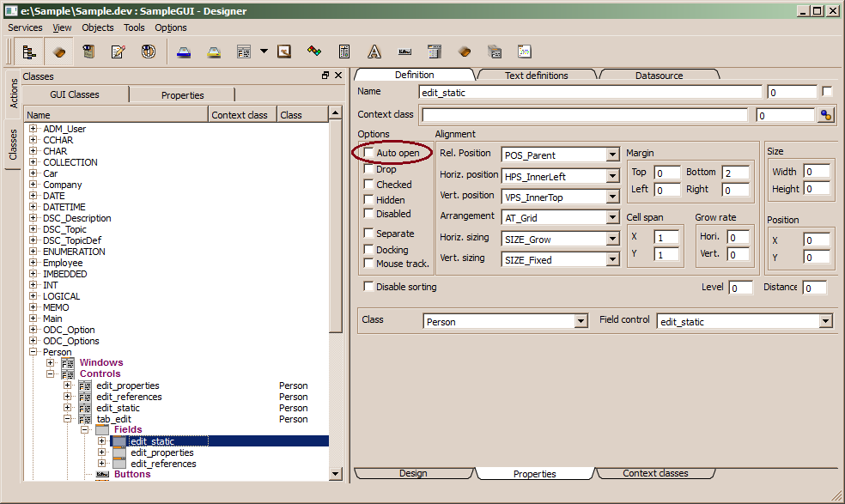
Task: Click the notepad with pencil toolbar icon
Action: [x=118, y=52]
